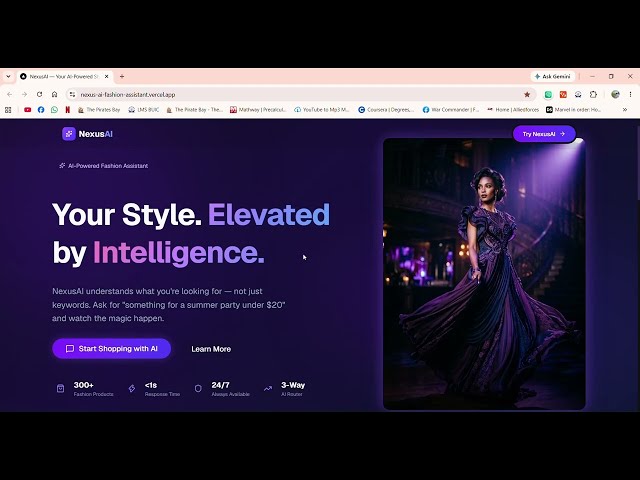The width and height of the screenshot is (640, 480).
Task: Click the AI-Powered Fashion Assistant badge
Action: [x=103, y=166]
